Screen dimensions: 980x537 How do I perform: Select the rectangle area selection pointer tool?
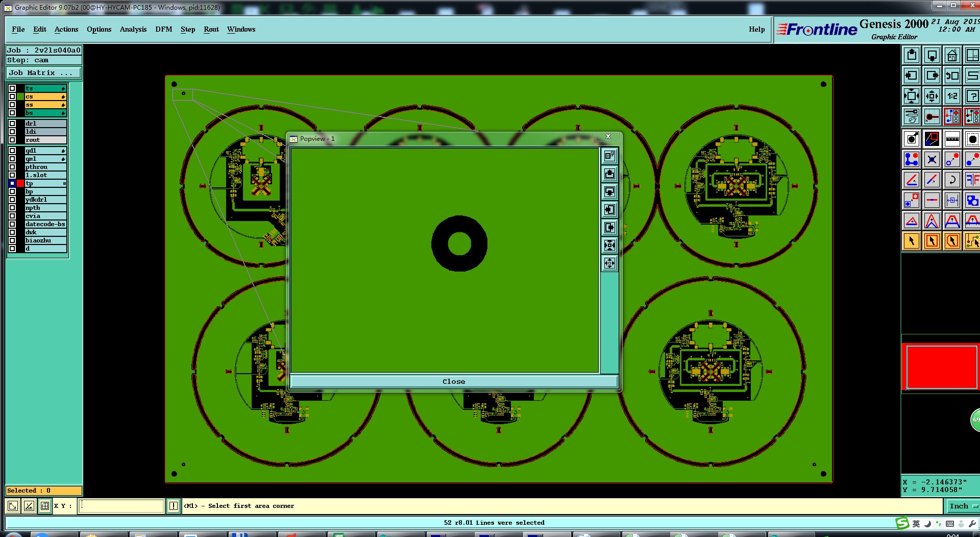[x=932, y=241]
